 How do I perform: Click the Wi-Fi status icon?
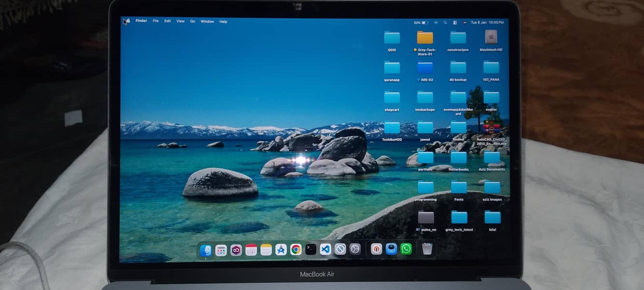(436, 22)
